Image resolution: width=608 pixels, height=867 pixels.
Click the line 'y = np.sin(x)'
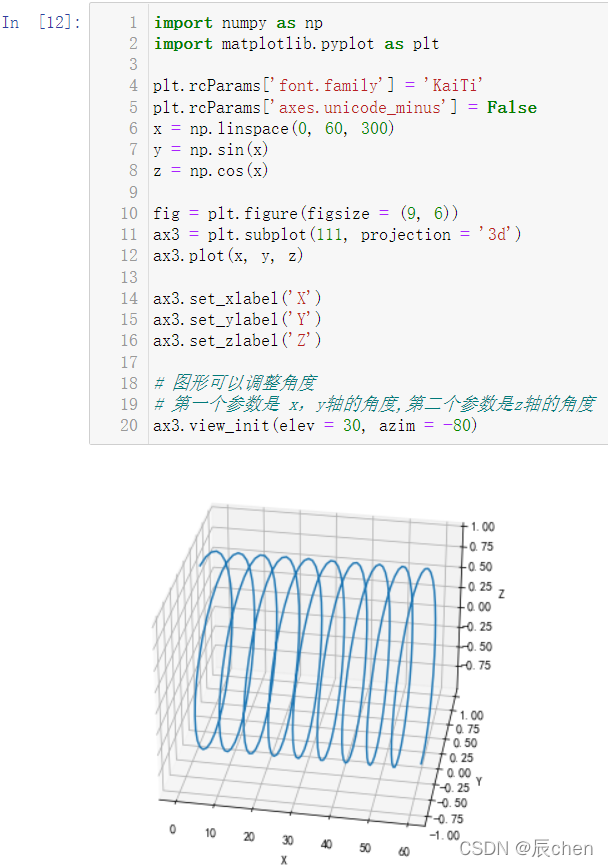(211, 149)
